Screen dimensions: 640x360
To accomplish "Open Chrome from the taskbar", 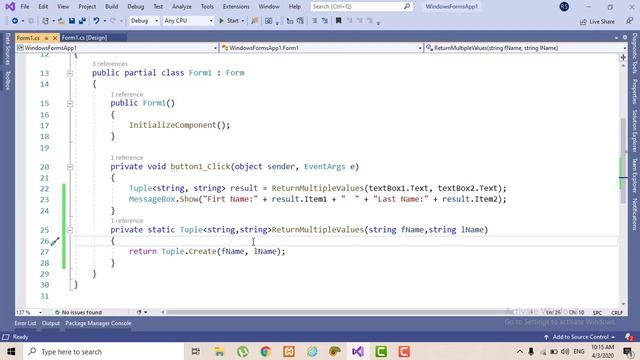I will (x=266, y=351).
